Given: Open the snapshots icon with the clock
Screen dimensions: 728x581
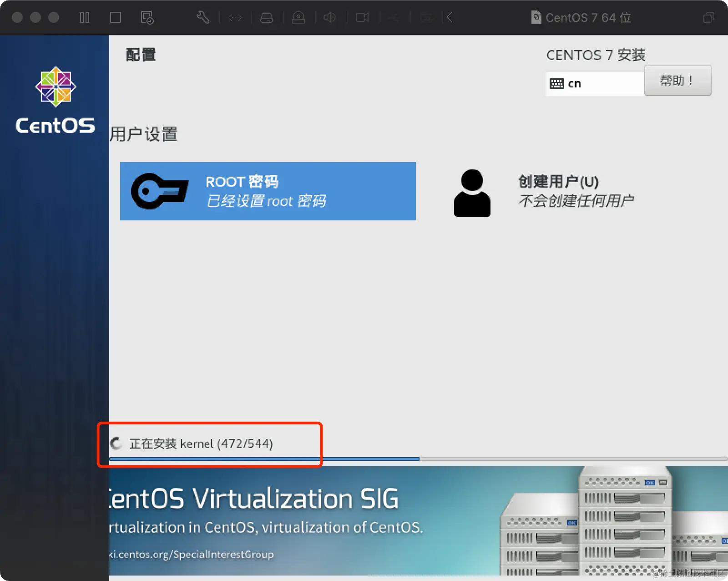Looking at the screenshot, I should coord(147,17).
